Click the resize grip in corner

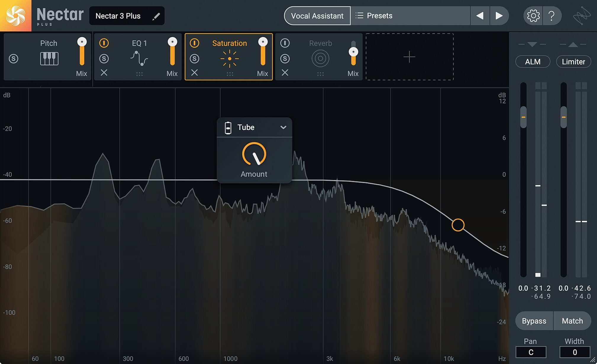[593, 360]
